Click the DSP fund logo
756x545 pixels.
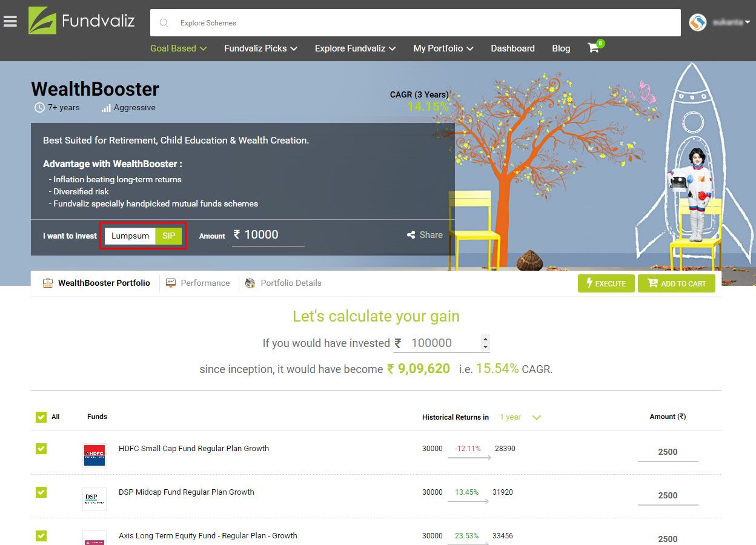pos(94,498)
